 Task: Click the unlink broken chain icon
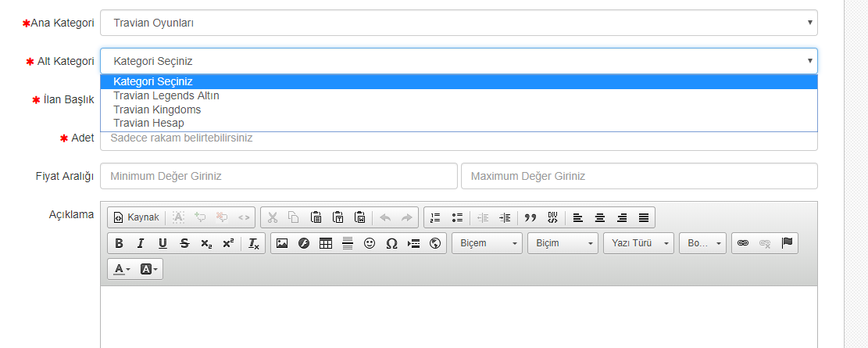(x=765, y=243)
